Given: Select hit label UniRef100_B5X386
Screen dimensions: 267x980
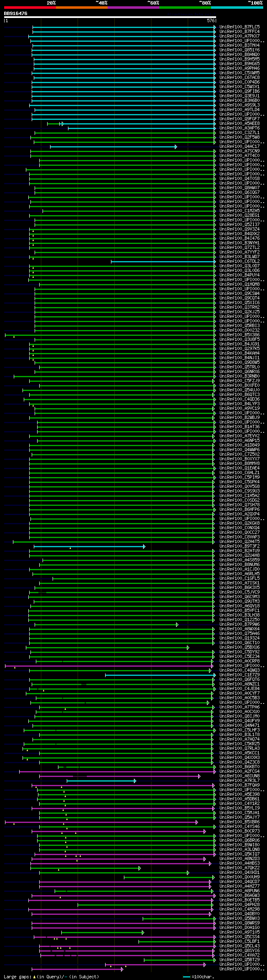Looking at the screenshot, I should (239, 335).
